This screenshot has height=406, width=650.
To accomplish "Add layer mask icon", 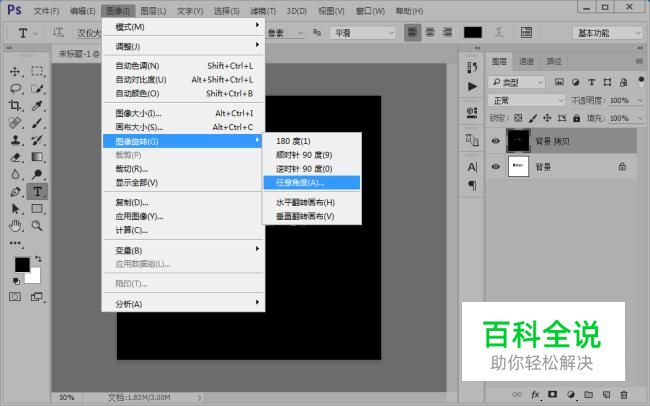I will coord(553,394).
